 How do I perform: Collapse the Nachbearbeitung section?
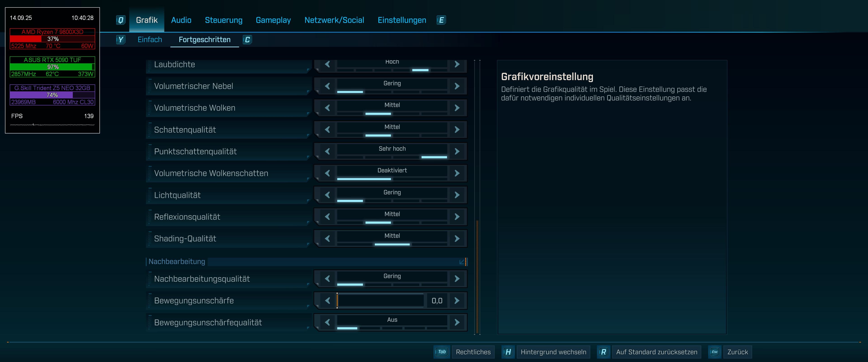[x=462, y=262]
